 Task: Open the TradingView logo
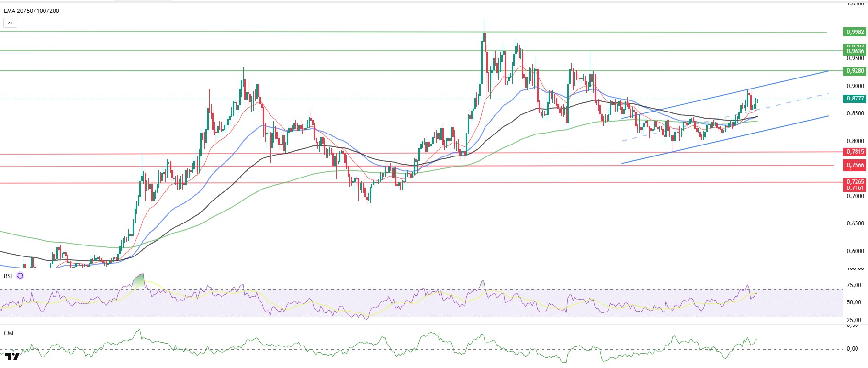pyautogui.click(x=12, y=357)
